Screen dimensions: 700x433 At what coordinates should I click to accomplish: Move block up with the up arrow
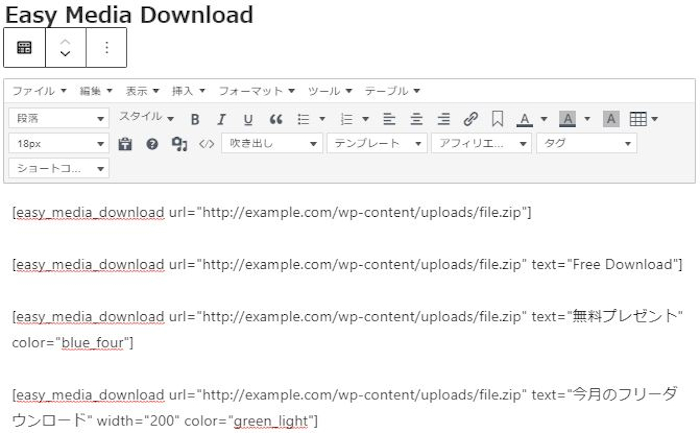tap(65, 42)
